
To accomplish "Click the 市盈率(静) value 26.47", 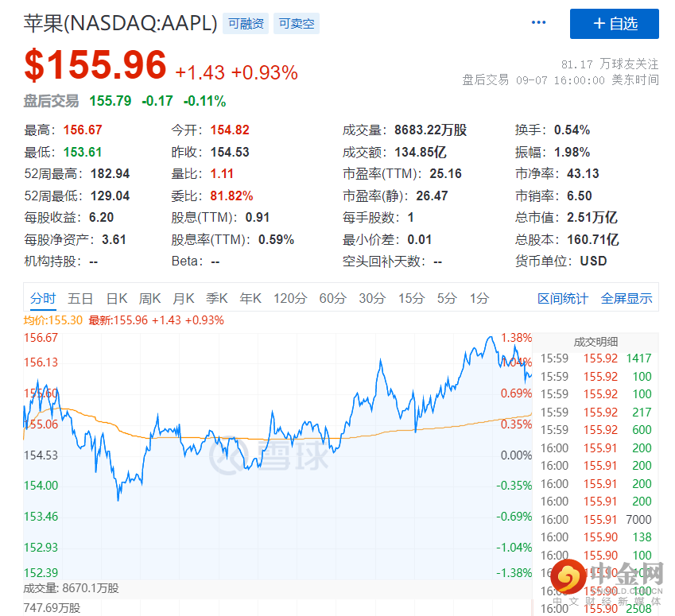I will [x=433, y=196].
